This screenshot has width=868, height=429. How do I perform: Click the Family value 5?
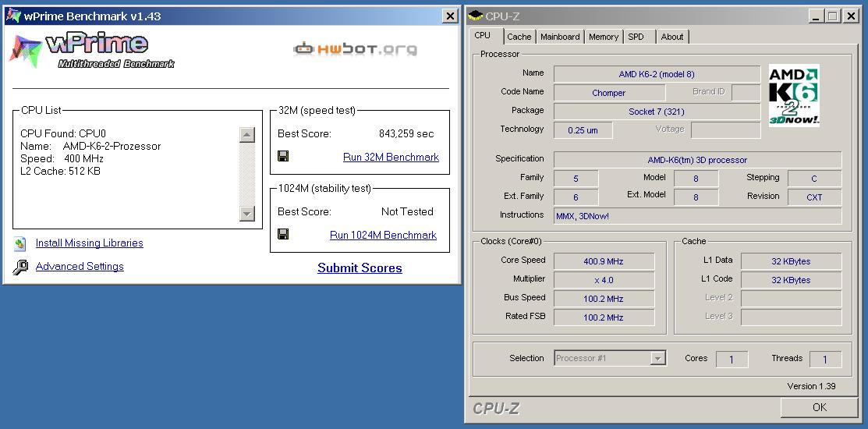tap(576, 179)
